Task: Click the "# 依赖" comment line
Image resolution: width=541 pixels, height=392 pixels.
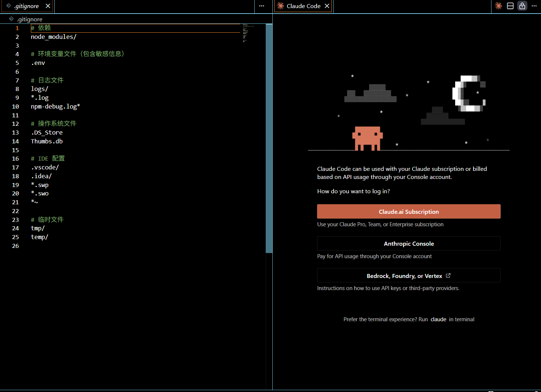Action: click(41, 28)
